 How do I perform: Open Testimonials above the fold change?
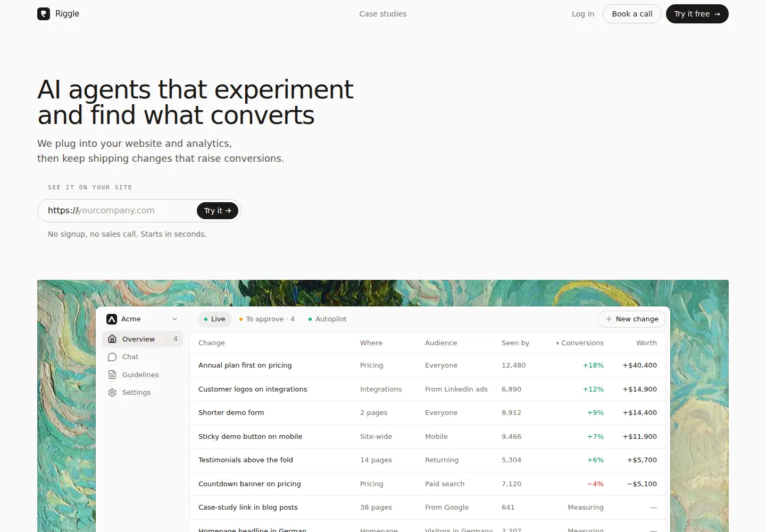tap(428, 460)
